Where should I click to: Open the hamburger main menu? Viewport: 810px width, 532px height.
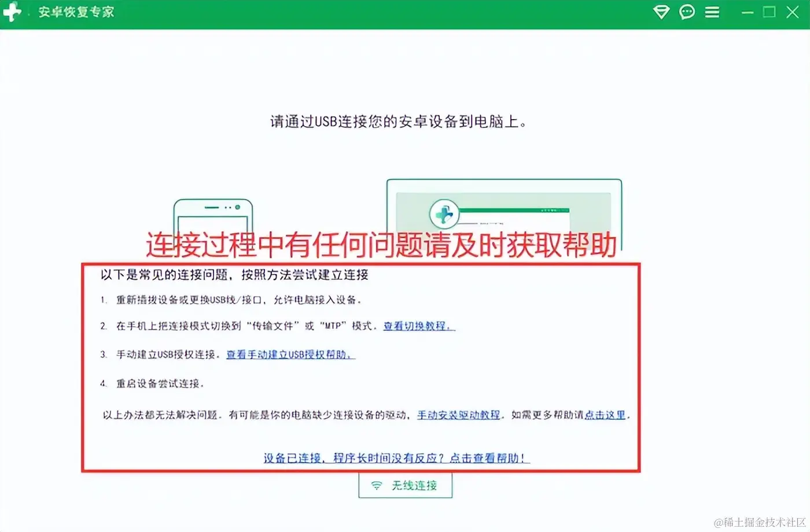tap(712, 12)
